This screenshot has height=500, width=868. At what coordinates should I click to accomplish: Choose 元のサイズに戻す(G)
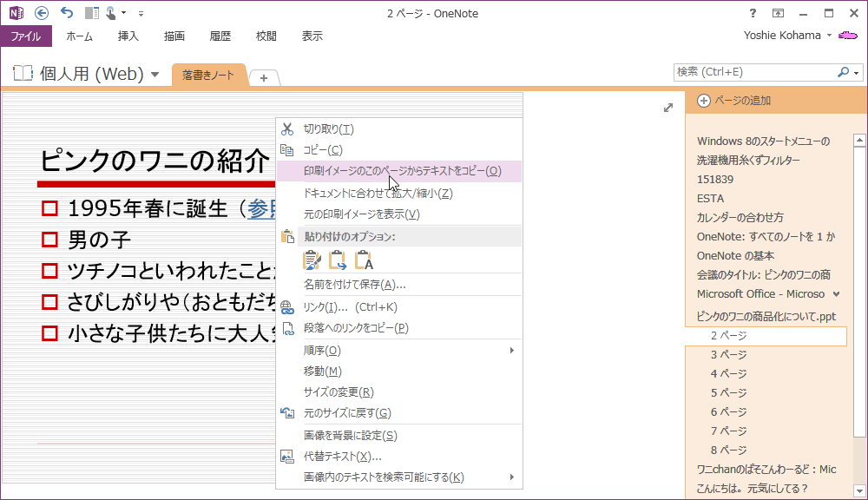pos(398,413)
